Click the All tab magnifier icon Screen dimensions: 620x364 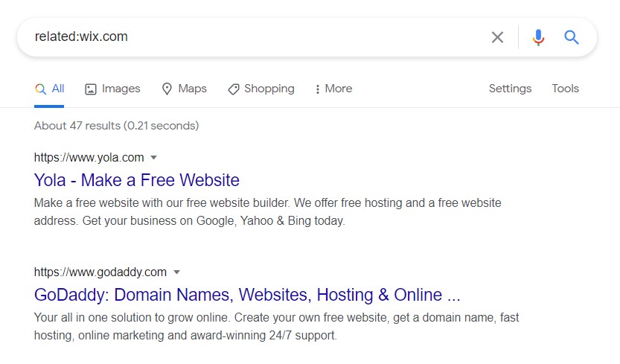(x=40, y=89)
